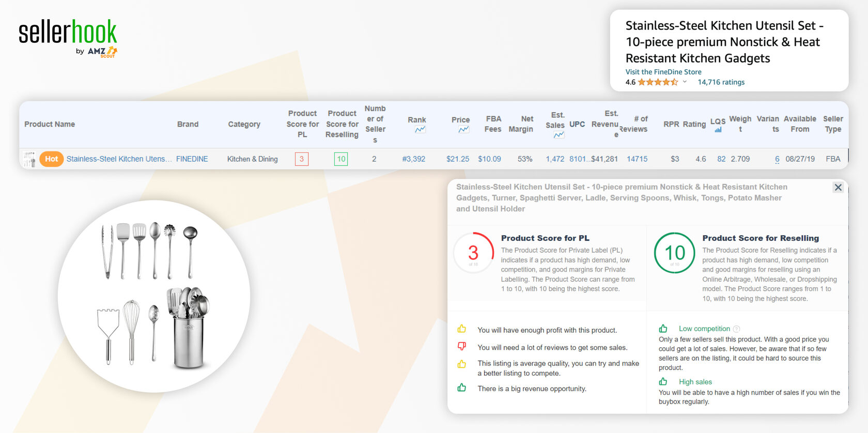Click the Est. Sales trend chart icon
The image size is (868, 433).
[x=559, y=135]
